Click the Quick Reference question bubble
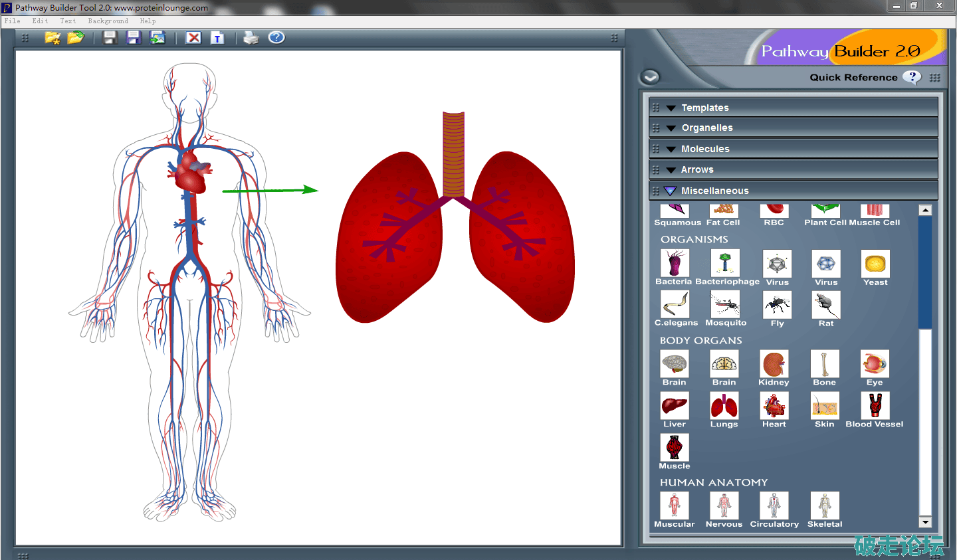The image size is (957, 560). (x=912, y=77)
